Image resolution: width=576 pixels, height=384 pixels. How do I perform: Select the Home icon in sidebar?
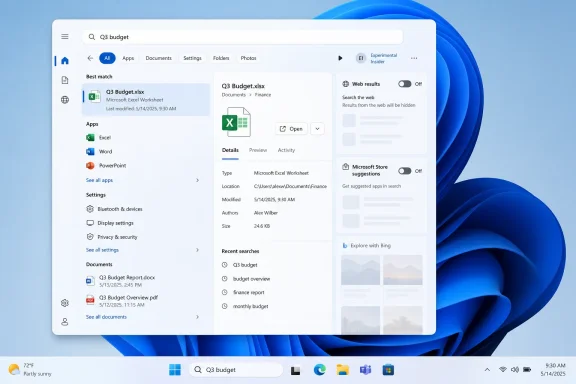pyautogui.click(x=65, y=61)
